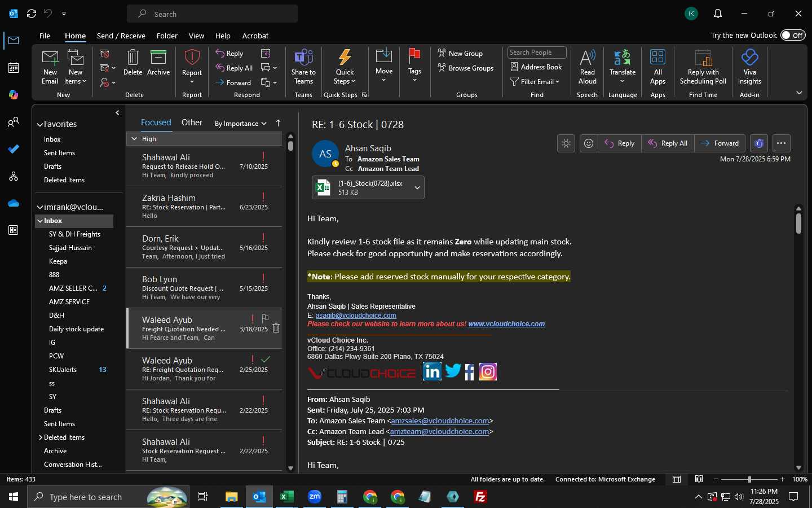812x508 pixels.
Task: Open Quick Steps lightning icon
Action: click(x=345, y=67)
